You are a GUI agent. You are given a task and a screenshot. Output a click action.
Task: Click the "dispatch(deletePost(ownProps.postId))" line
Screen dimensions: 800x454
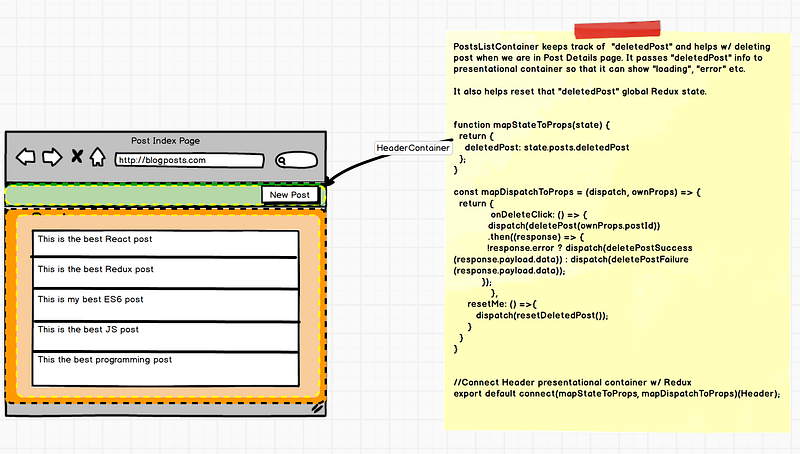(x=574, y=226)
